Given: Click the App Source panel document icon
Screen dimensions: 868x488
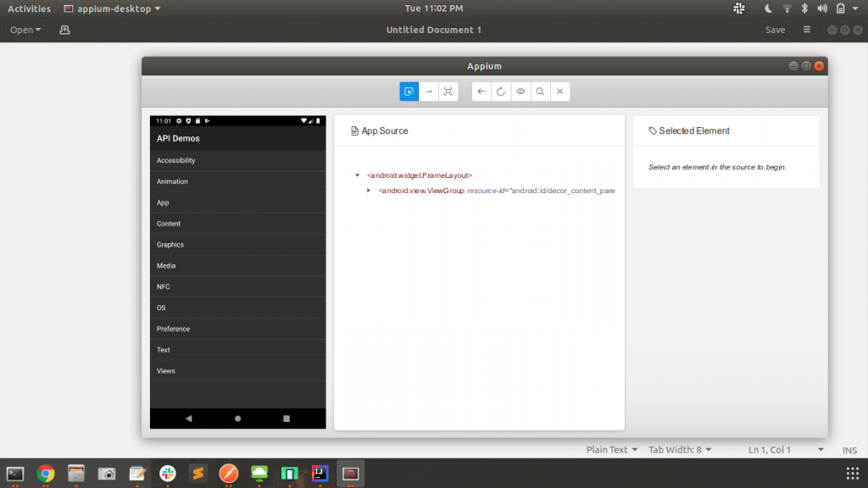Looking at the screenshot, I should [356, 130].
